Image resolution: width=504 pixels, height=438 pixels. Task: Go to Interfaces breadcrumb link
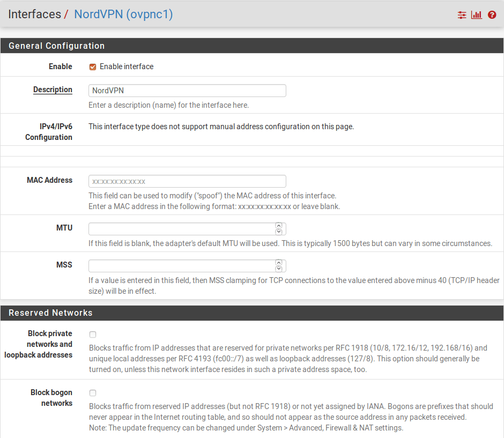pos(34,14)
